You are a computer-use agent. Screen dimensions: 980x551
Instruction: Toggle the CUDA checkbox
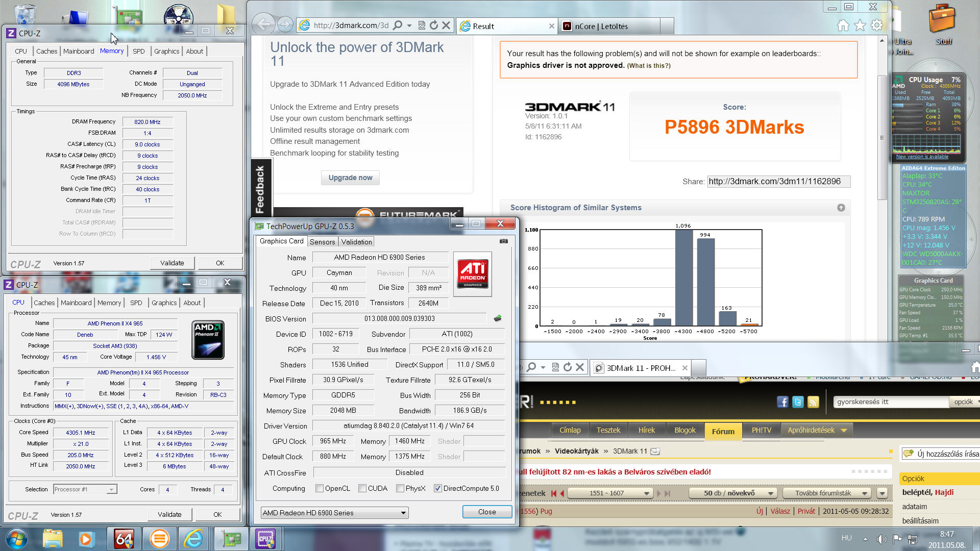click(362, 488)
